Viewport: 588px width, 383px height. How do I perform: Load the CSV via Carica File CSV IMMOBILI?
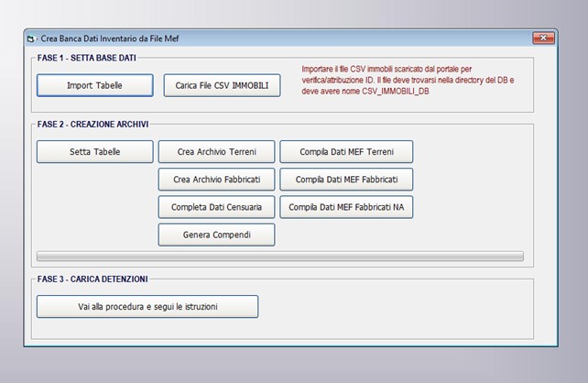point(222,85)
